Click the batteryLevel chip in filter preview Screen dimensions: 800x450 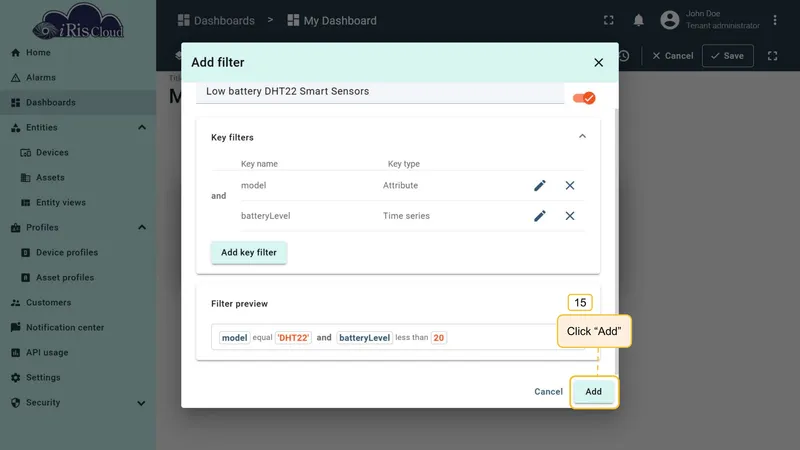[x=364, y=338]
